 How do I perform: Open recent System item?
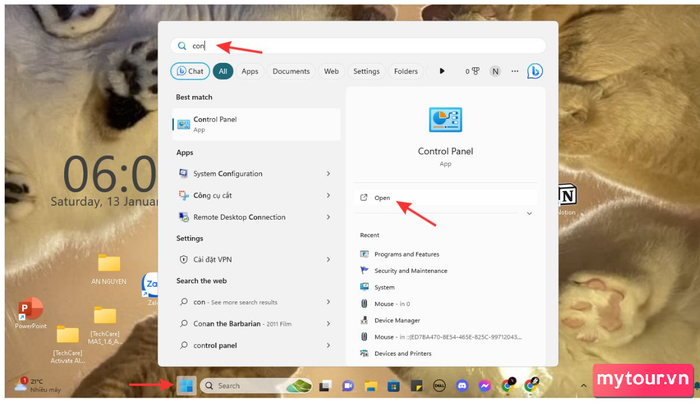[377, 287]
